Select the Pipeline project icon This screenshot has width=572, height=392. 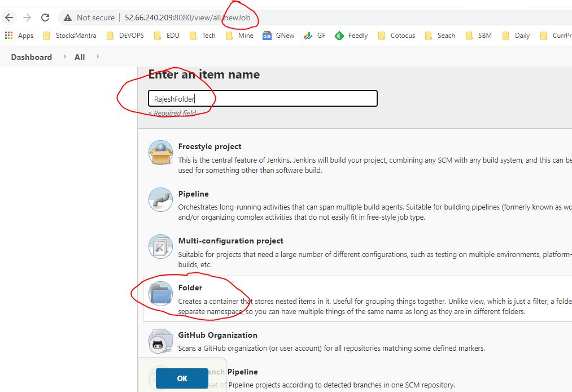(x=160, y=199)
